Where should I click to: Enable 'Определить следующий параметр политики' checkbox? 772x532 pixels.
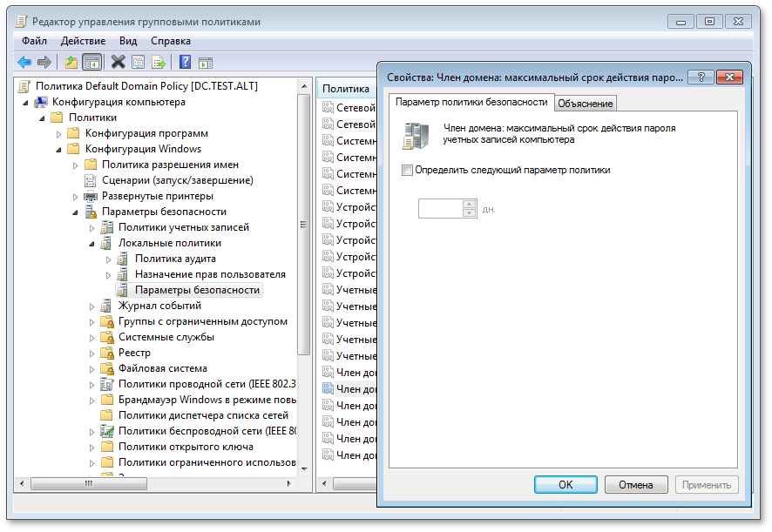pos(407,171)
